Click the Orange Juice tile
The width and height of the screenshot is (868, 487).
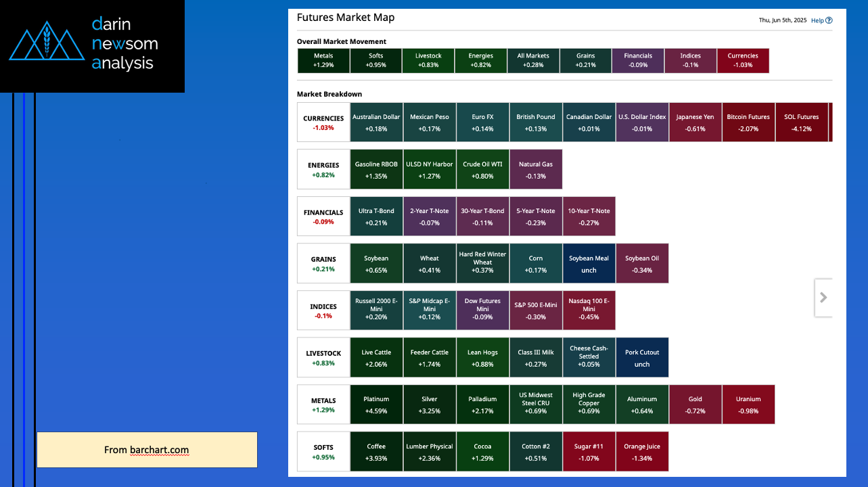pos(642,452)
